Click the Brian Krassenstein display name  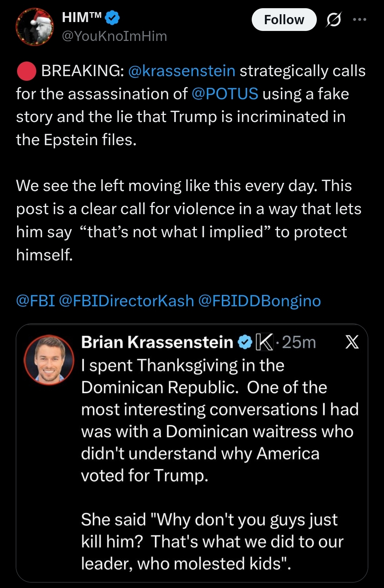(157, 342)
